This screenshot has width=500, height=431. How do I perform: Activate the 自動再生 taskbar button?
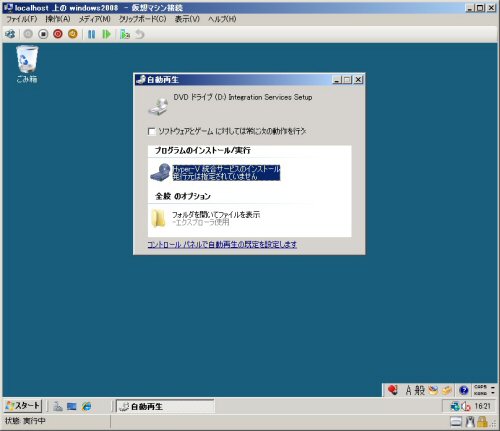click(165, 406)
